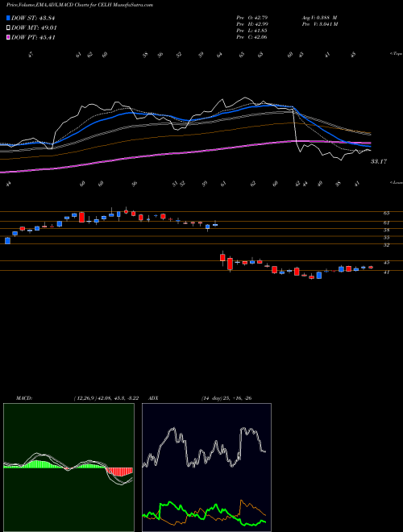403x532 pixels.
Task: Click the white DOW MT legend swatch
Action: tap(9, 28)
